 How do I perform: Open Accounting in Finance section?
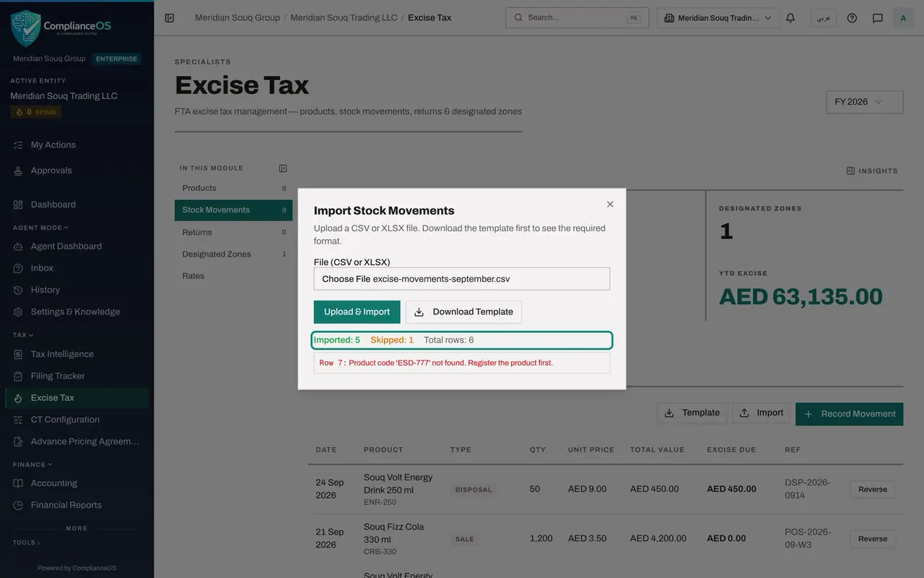pos(77,483)
